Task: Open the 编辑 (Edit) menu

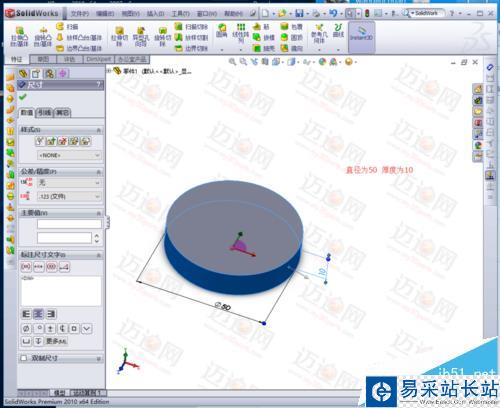Action: coord(105,13)
